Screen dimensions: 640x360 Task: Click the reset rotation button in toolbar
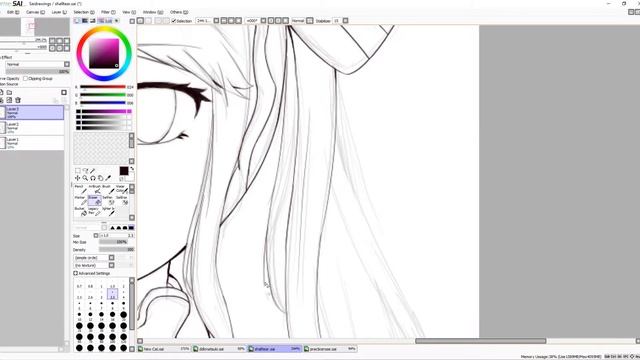coord(286,20)
